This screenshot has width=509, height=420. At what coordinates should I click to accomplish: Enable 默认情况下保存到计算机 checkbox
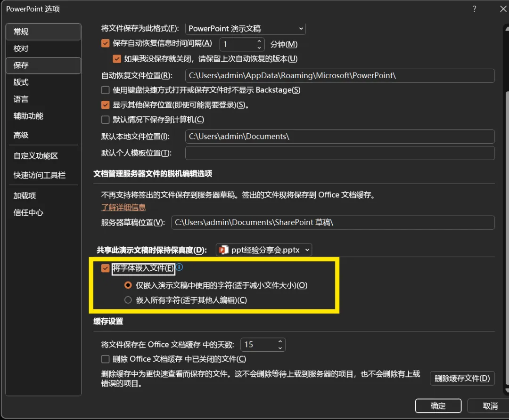click(x=106, y=120)
